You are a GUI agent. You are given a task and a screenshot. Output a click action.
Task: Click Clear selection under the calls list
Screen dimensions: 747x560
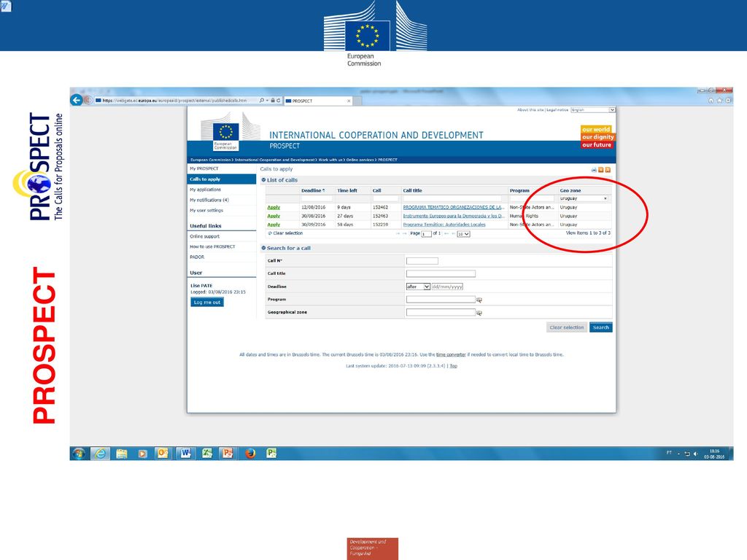pyautogui.click(x=287, y=233)
